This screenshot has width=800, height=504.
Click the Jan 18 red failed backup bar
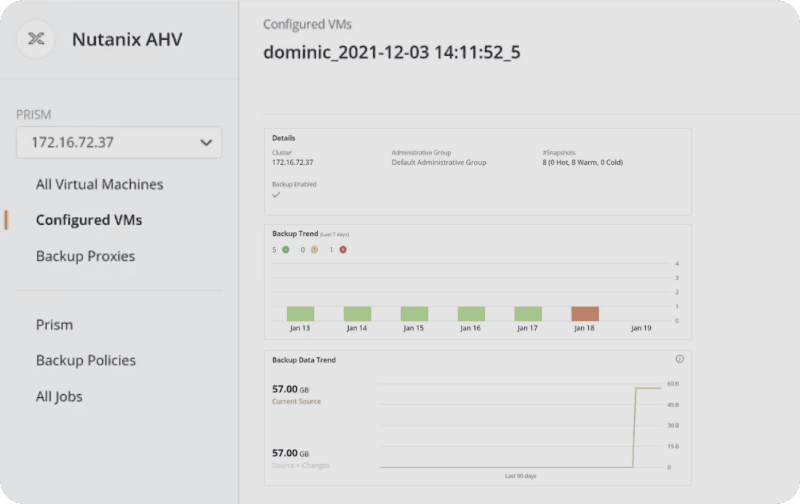585,313
